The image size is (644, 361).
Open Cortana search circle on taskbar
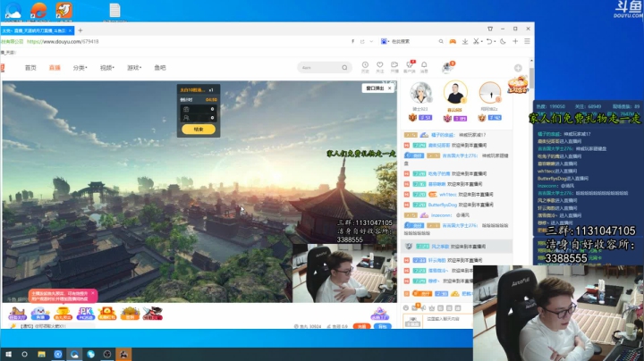(x=25, y=354)
